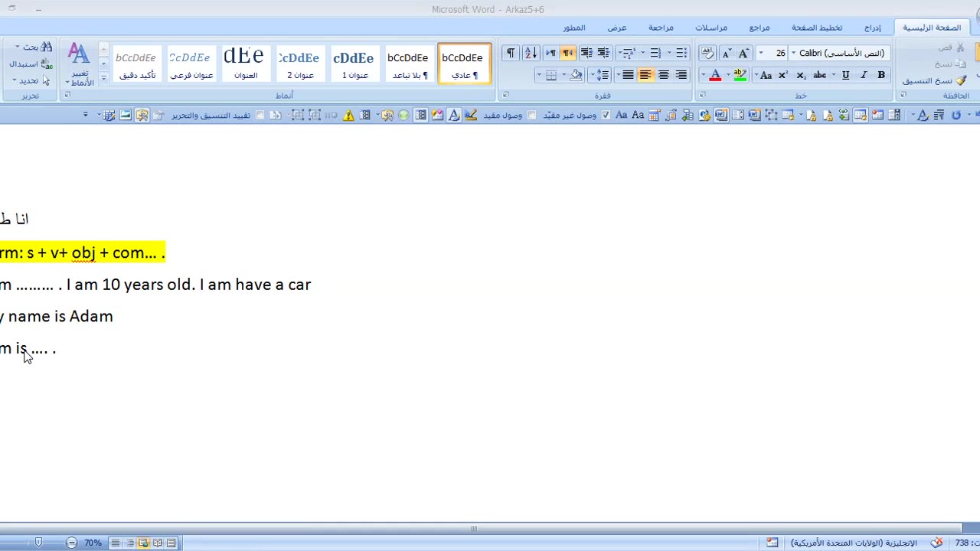Open the Calibri font name dropdown

pyautogui.click(x=793, y=53)
